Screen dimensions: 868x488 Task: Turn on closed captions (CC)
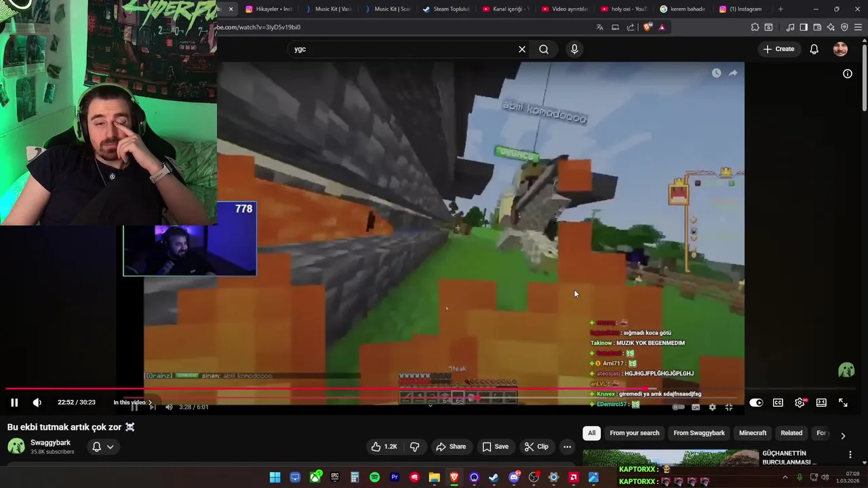click(x=778, y=403)
